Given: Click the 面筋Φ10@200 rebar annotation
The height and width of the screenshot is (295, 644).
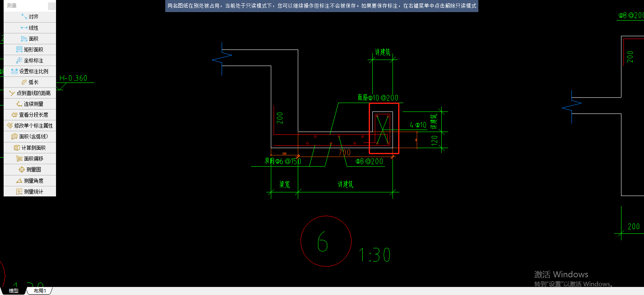Looking at the screenshot, I should point(378,98).
